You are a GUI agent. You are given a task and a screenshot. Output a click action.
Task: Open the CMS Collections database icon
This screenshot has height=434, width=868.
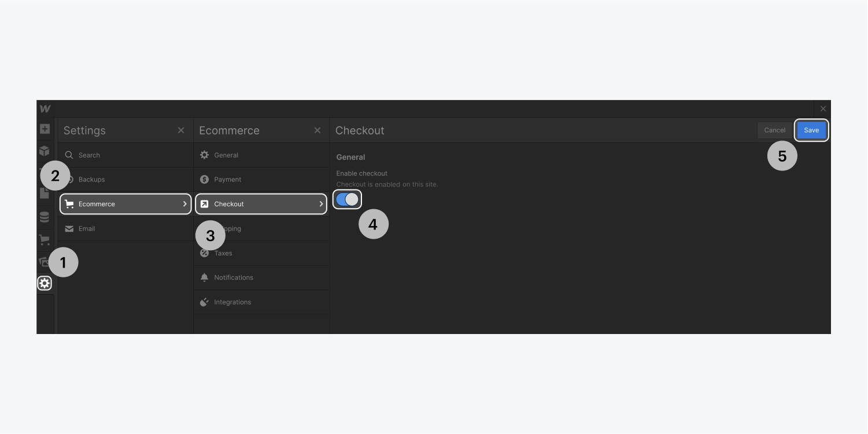click(45, 217)
